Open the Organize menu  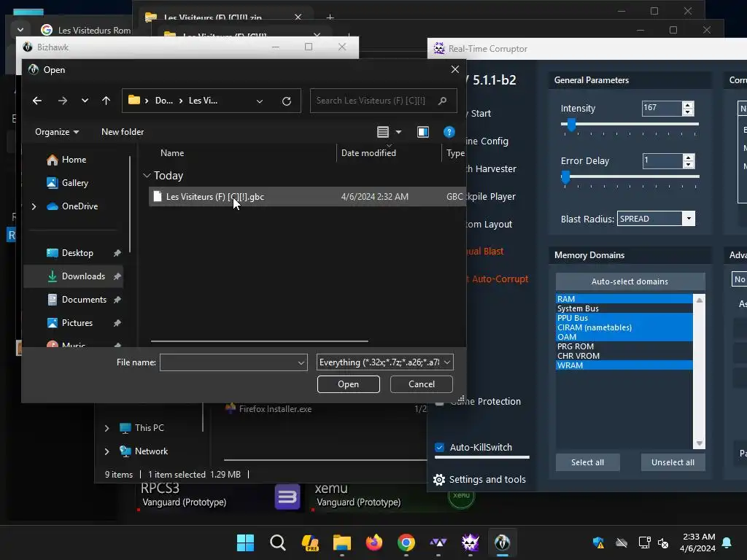pyautogui.click(x=57, y=132)
